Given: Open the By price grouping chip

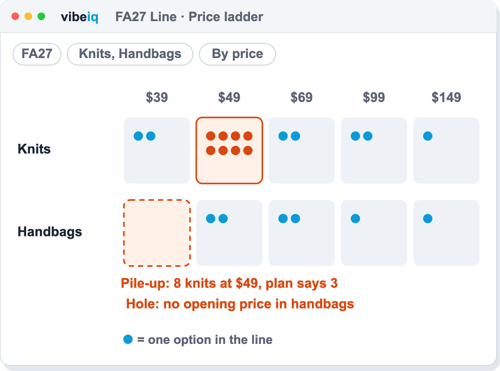Looking at the screenshot, I should (x=237, y=54).
